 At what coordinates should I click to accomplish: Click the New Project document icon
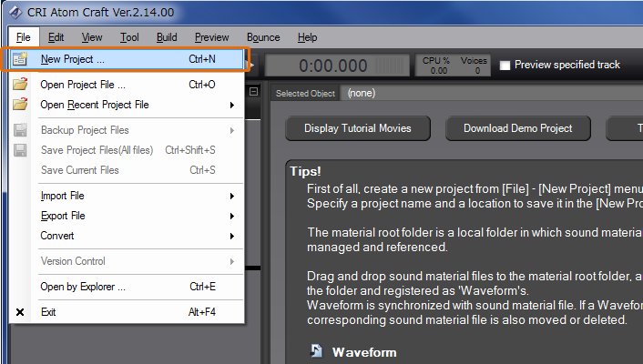20,59
